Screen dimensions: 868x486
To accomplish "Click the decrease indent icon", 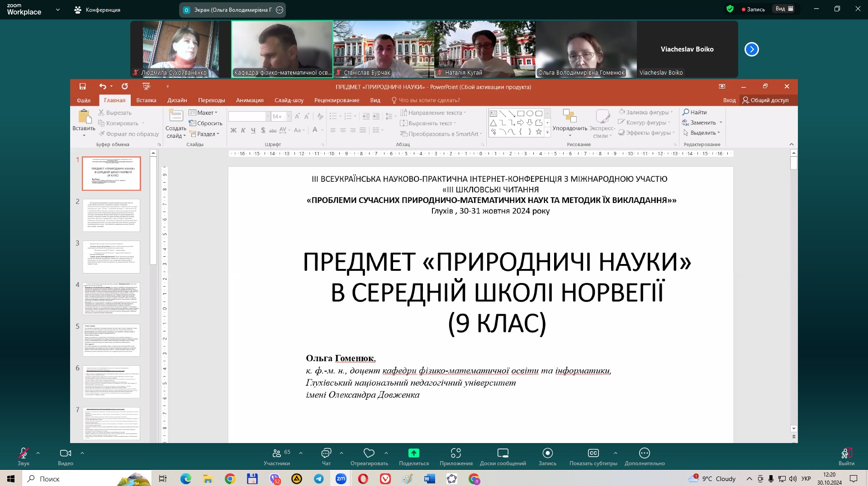I will [x=366, y=116].
